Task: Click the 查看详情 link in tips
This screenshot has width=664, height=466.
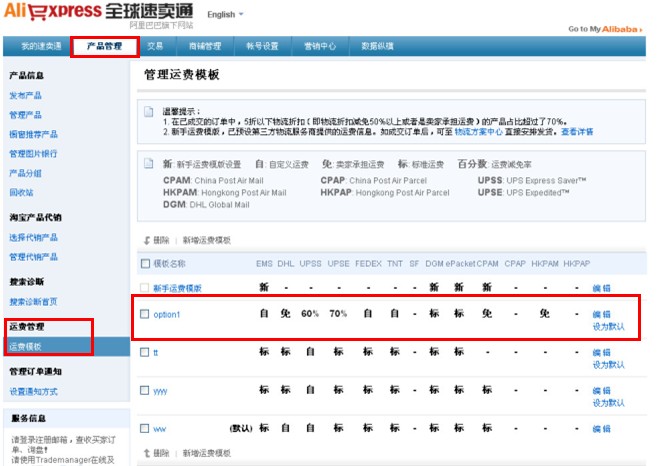Action: pyautogui.click(x=577, y=131)
